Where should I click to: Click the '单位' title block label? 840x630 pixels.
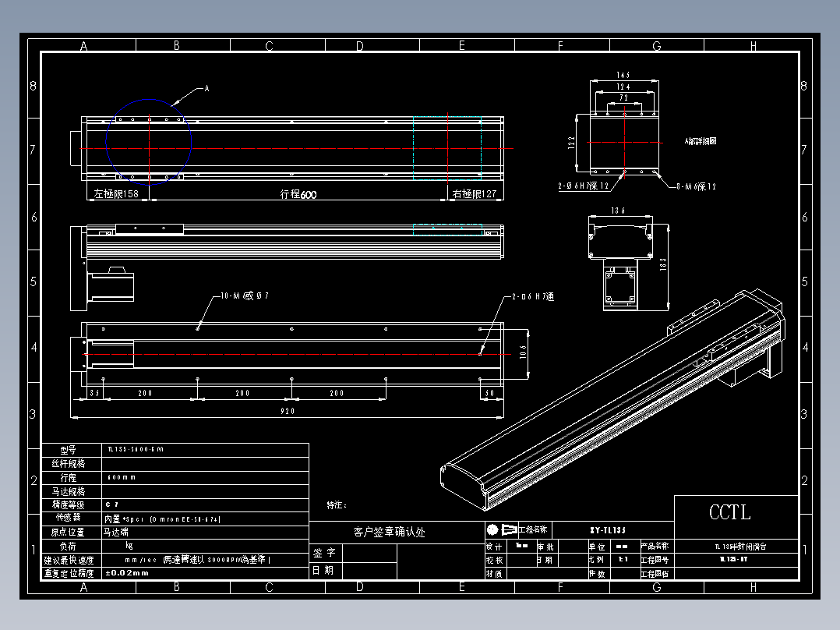pos(597,547)
